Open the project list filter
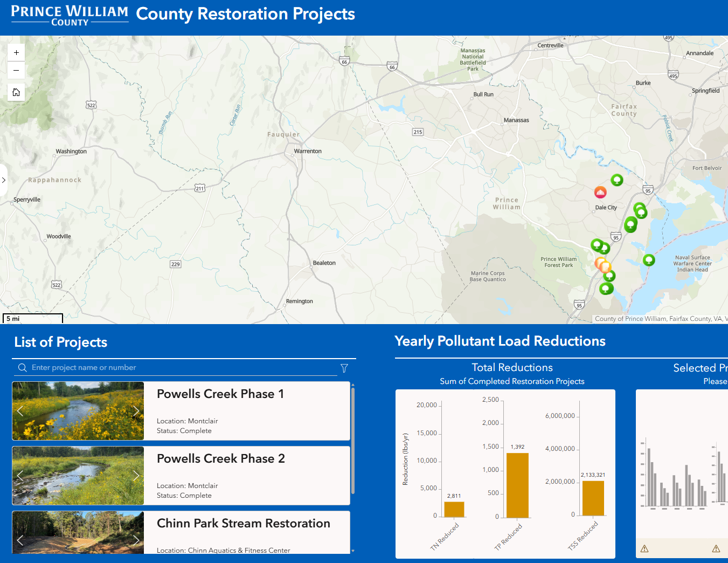 click(x=344, y=368)
